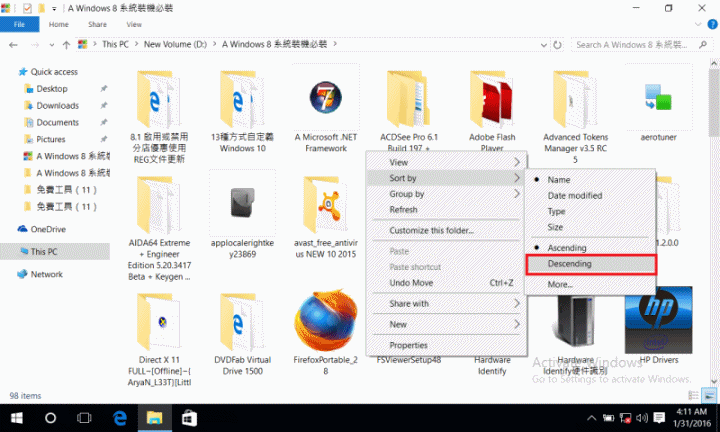
Task: Open the Share ribbon tab
Action: click(x=97, y=24)
